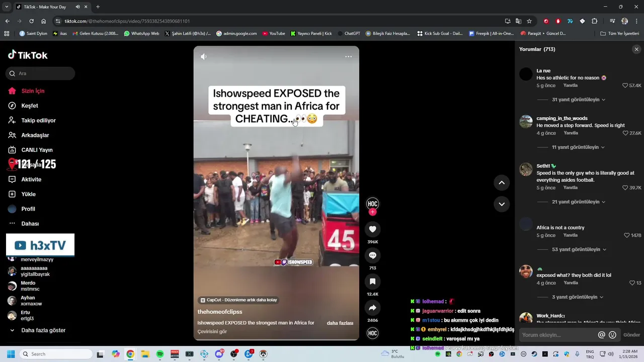Open Chrome tab search dropdown arrow
644x362 pixels.
[7, 7]
